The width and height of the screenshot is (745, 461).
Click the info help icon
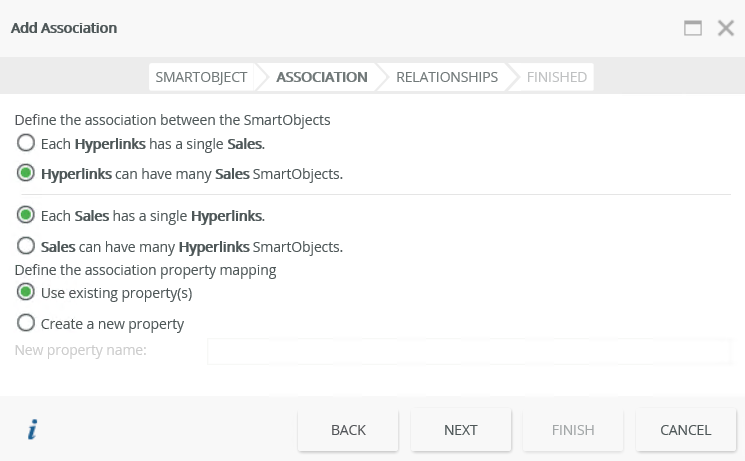[x=32, y=430]
